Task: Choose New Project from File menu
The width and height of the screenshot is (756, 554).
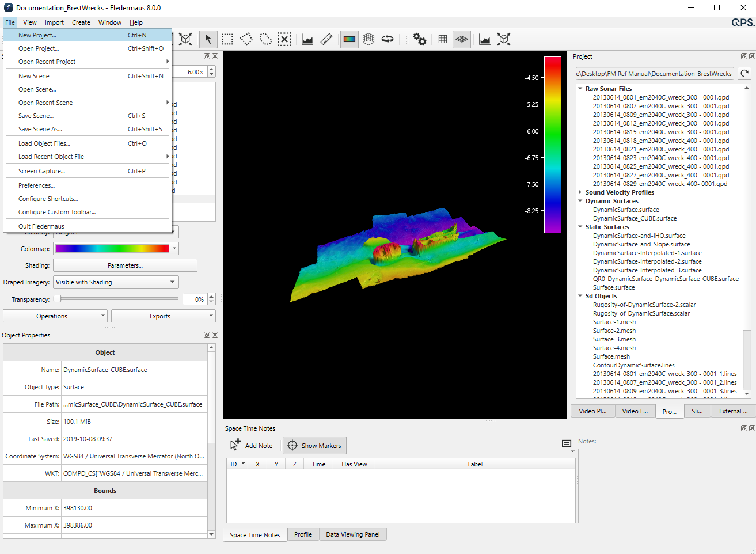Action: pyautogui.click(x=37, y=35)
